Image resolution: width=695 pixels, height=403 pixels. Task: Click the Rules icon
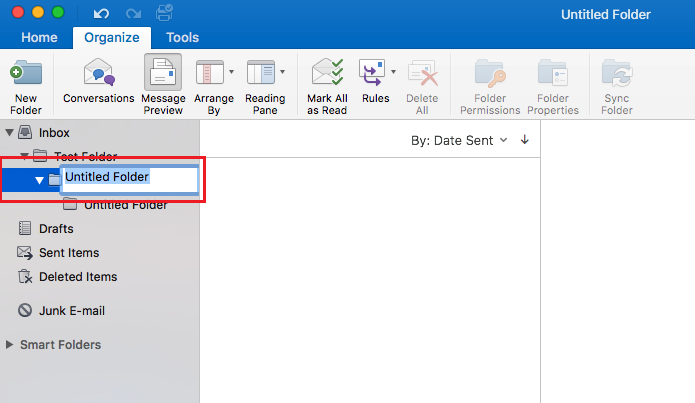tap(372, 72)
